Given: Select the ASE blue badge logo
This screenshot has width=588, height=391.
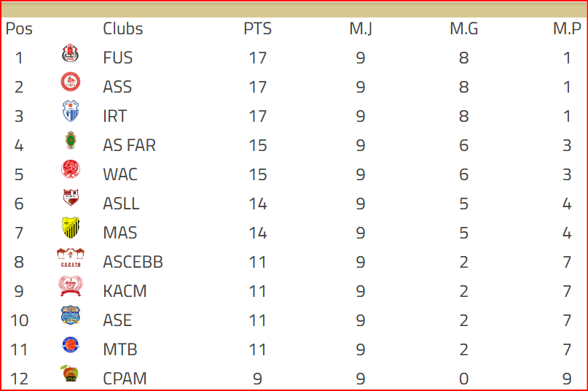Looking at the screenshot, I should pos(71,315).
